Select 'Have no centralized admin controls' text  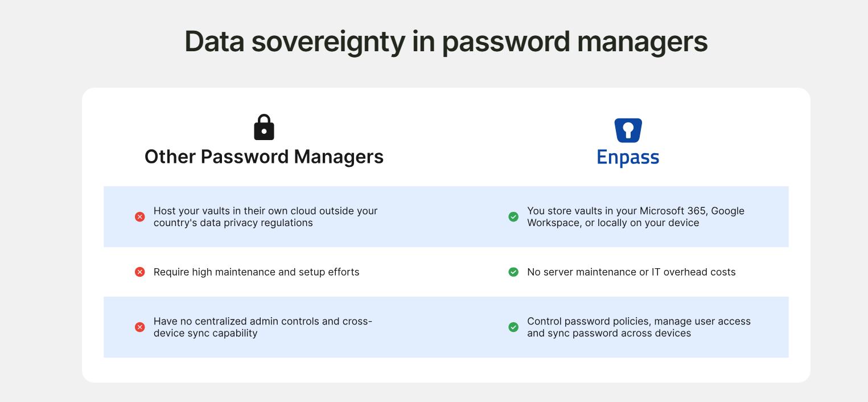click(262, 321)
